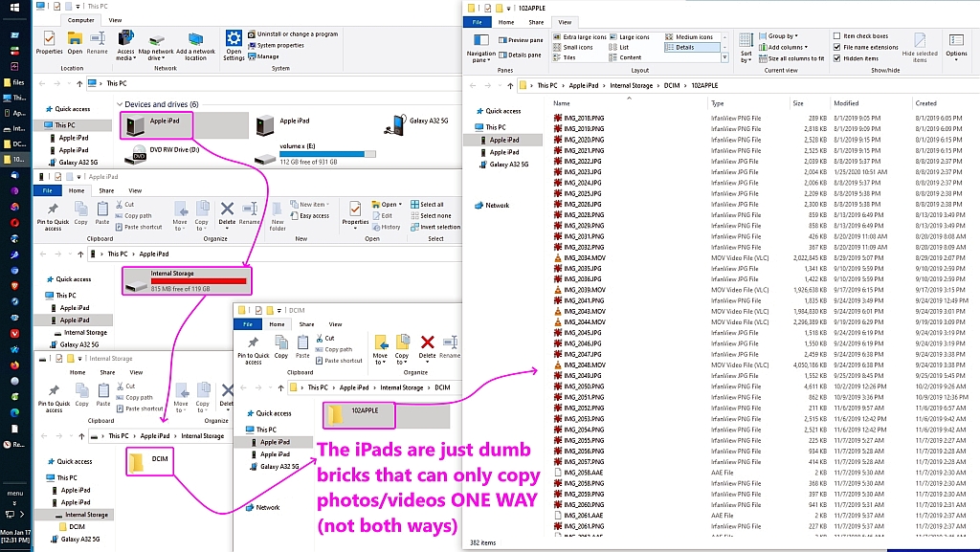This screenshot has height=552, width=980.
Task: Open New item dropdown in Apple iPad window
Action: (310, 205)
